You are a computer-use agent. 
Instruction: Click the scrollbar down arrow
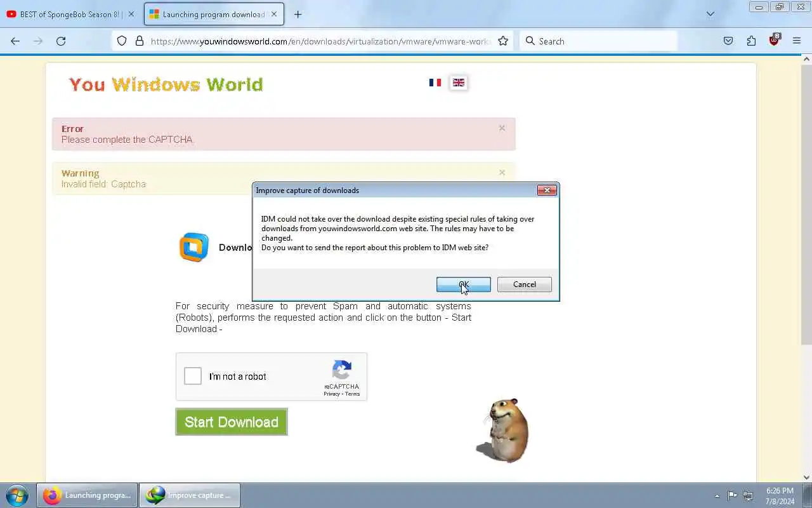coord(806,478)
